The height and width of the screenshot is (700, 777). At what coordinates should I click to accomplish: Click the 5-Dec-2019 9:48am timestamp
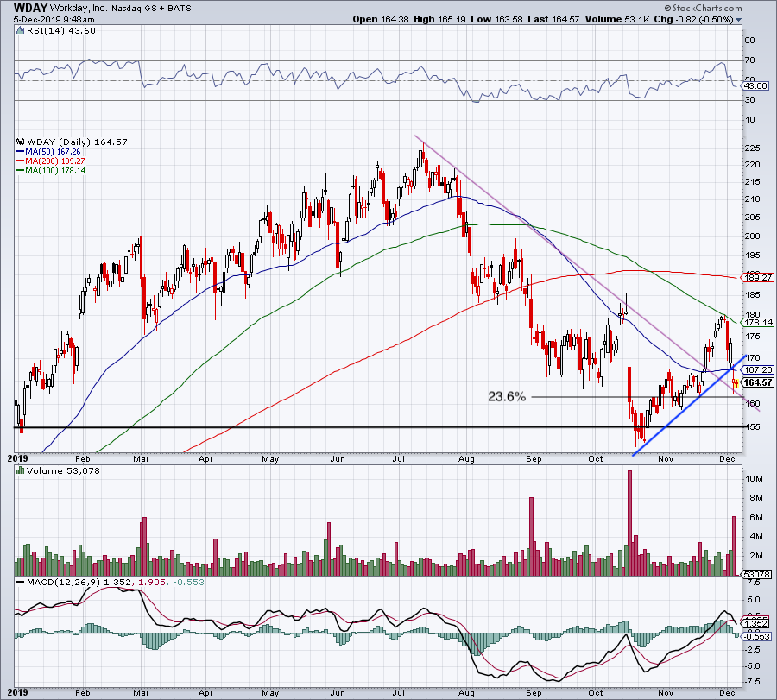click(x=54, y=20)
